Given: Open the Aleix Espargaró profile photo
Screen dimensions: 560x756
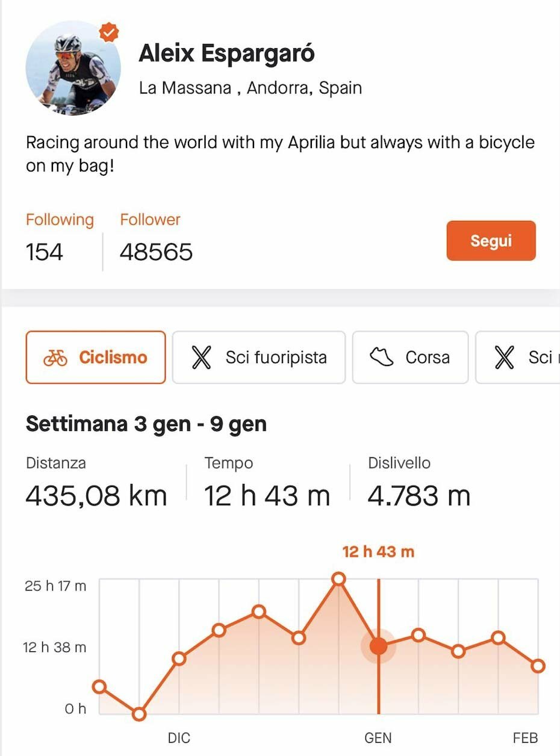Looking at the screenshot, I should click(x=73, y=67).
